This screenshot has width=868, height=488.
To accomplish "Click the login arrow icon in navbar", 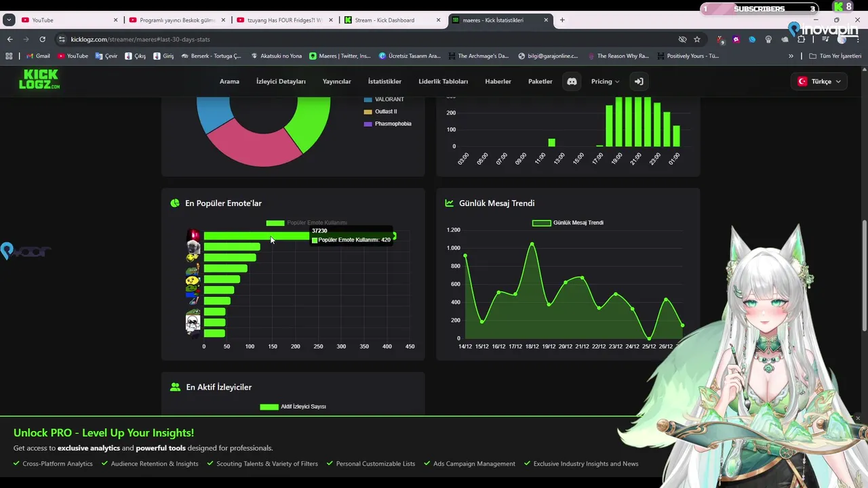I will pyautogui.click(x=638, y=81).
